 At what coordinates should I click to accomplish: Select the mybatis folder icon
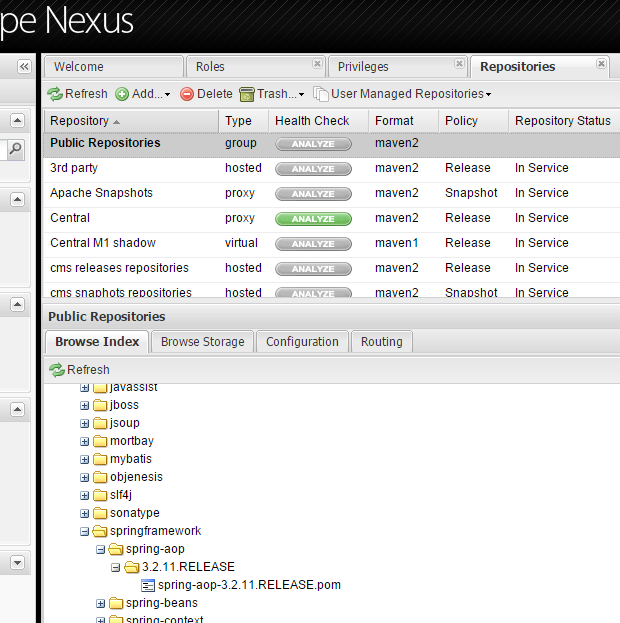tap(100, 459)
